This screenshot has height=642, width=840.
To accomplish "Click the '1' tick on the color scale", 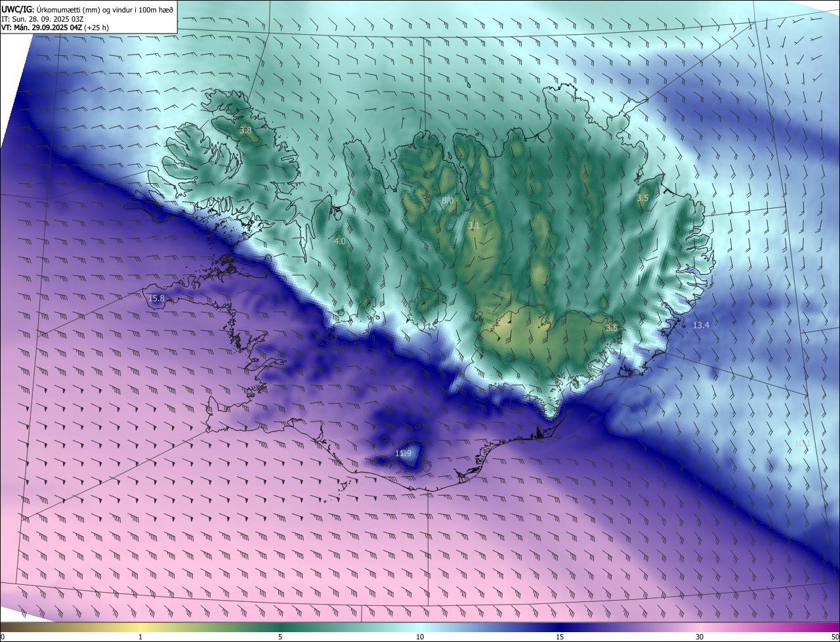I will 140,637.
